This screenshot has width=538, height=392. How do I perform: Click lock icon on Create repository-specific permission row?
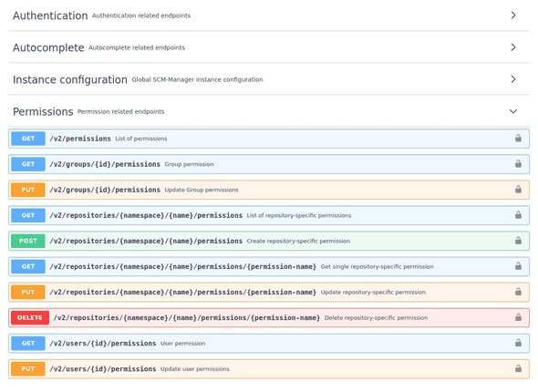tap(518, 241)
